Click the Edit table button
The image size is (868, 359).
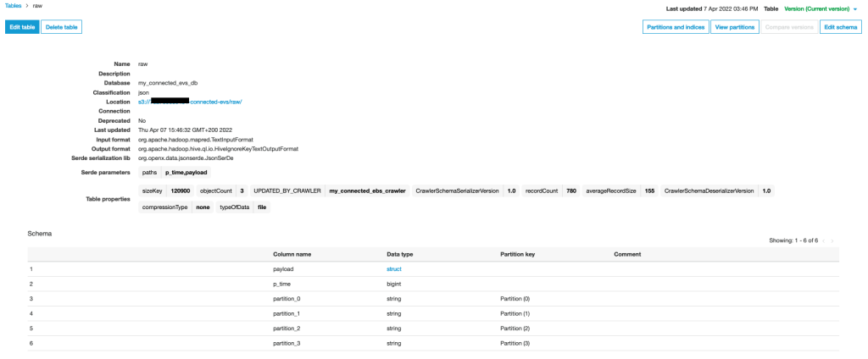(22, 27)
